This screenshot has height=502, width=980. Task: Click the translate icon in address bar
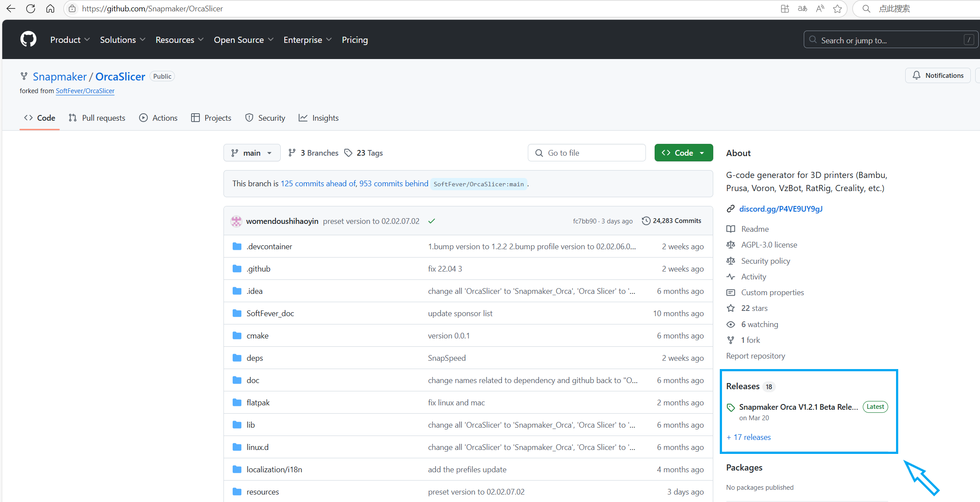802,9
